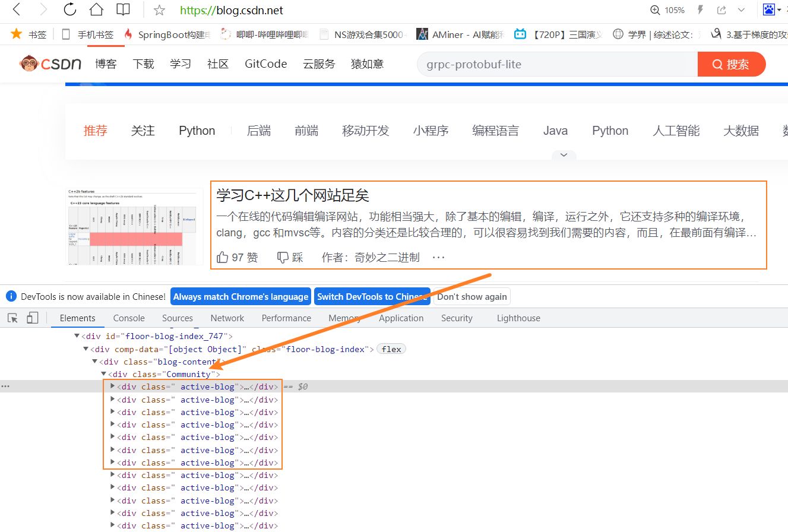
Task: Click the browser forward arrow
Action: pos(43,9)
